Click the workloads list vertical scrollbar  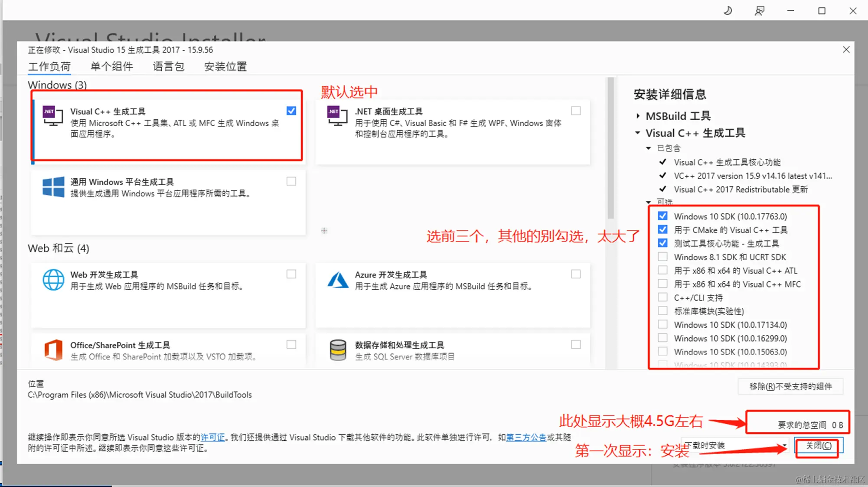coord(610,147)
